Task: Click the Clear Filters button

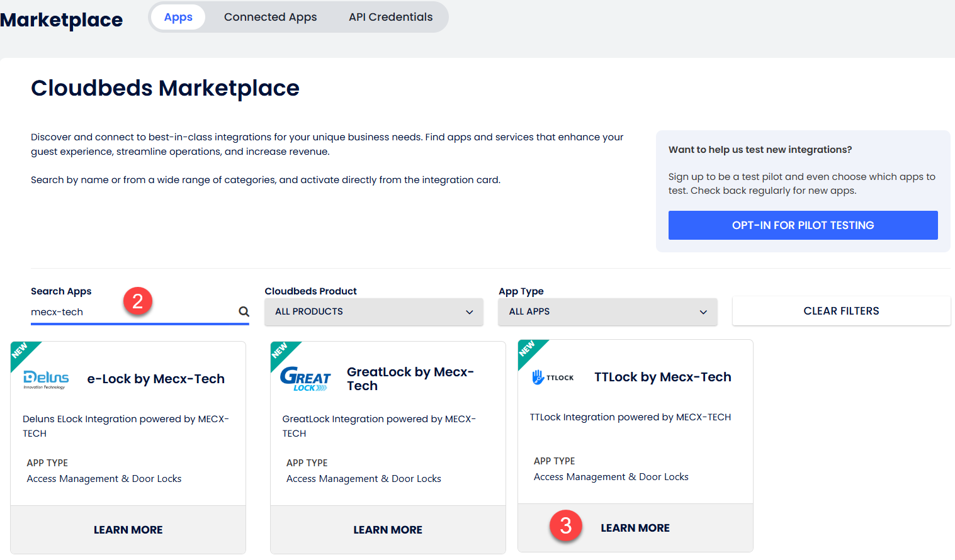Action: (x=841, y=311)
